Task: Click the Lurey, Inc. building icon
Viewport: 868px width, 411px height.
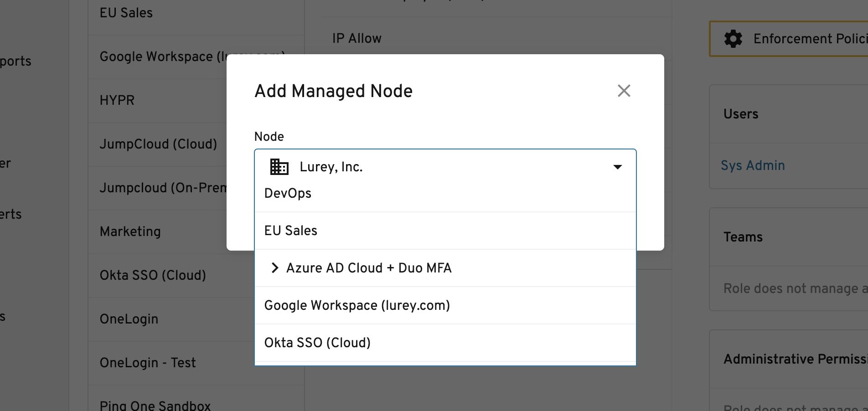Action: pos(279,167)
